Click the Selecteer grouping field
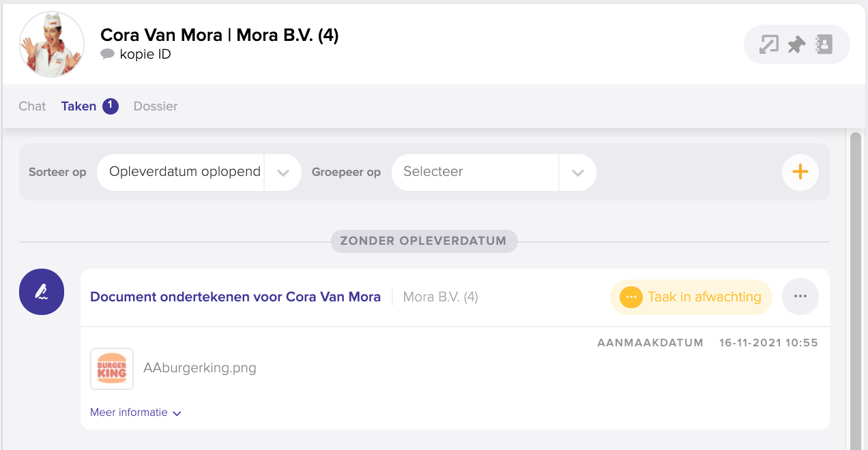 (476, 172)
